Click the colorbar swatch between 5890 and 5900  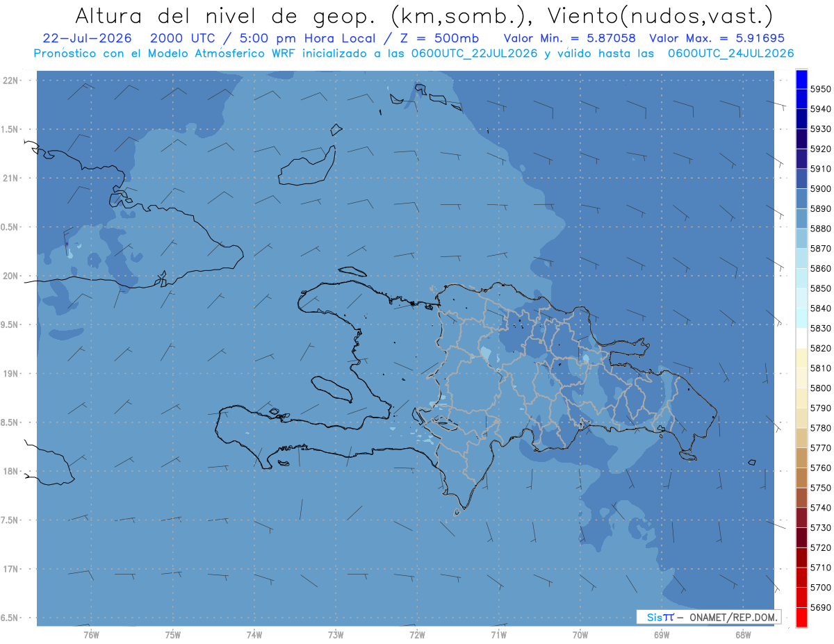click(x=801, y=199)
